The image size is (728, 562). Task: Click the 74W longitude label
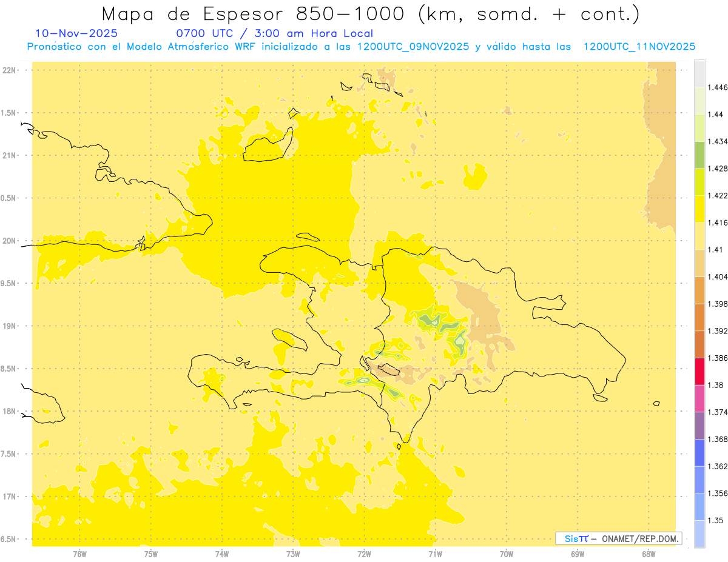222,554
